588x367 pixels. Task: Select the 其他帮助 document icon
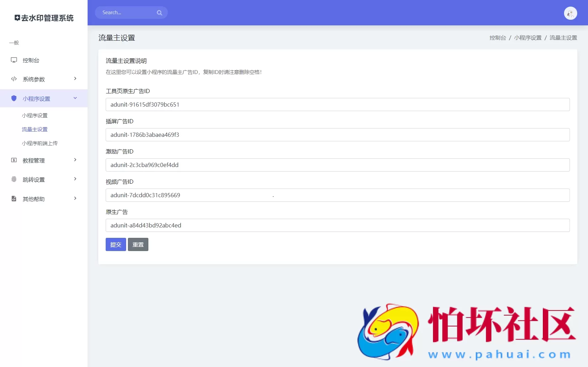pos(14,199)
